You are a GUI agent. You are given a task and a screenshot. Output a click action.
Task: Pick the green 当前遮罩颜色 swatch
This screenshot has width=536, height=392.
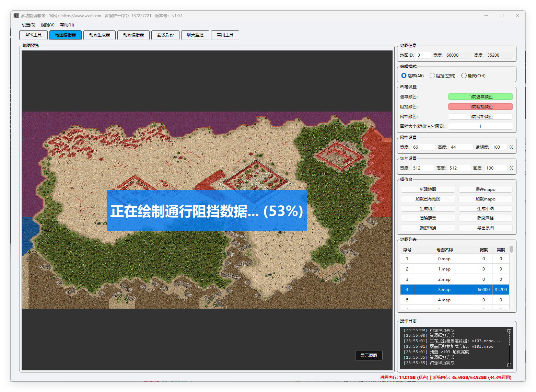(x=480, y=97)
